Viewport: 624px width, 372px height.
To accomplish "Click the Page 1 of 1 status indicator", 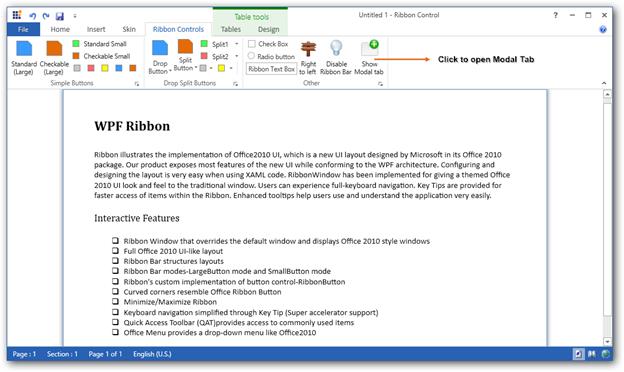I will tap(105, 354).
